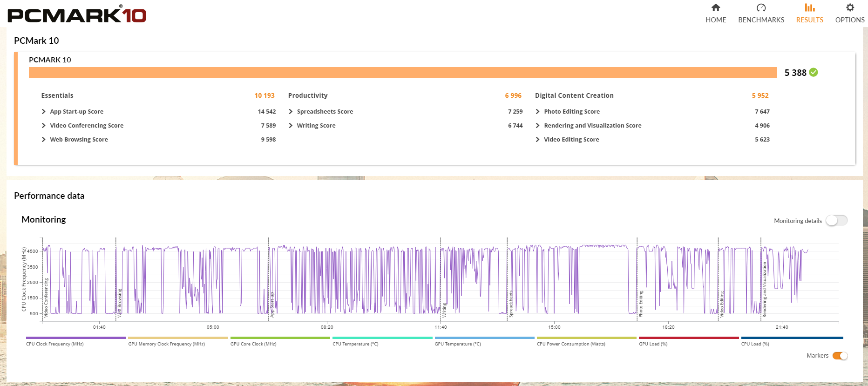The image size is (868, 386).
Task: Click the orange PCMark 10 score bar
Action: (x=403, y=73)
